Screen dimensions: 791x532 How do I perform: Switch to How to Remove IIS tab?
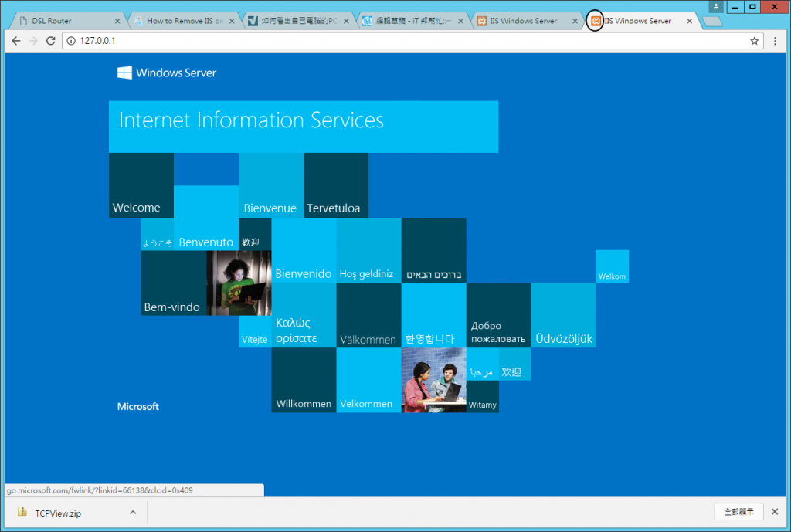185,21
